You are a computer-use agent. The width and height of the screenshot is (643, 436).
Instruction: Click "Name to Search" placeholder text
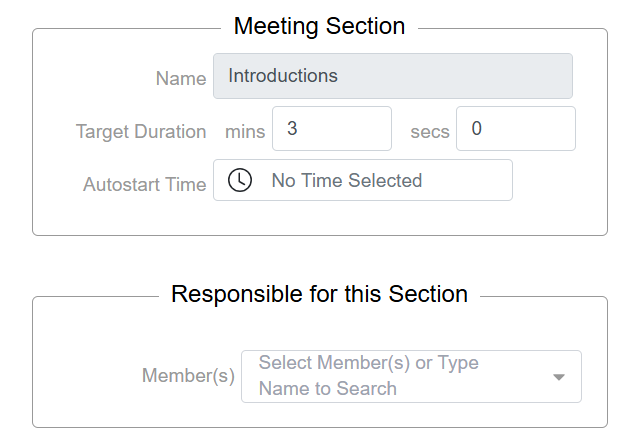pos(328,388)
